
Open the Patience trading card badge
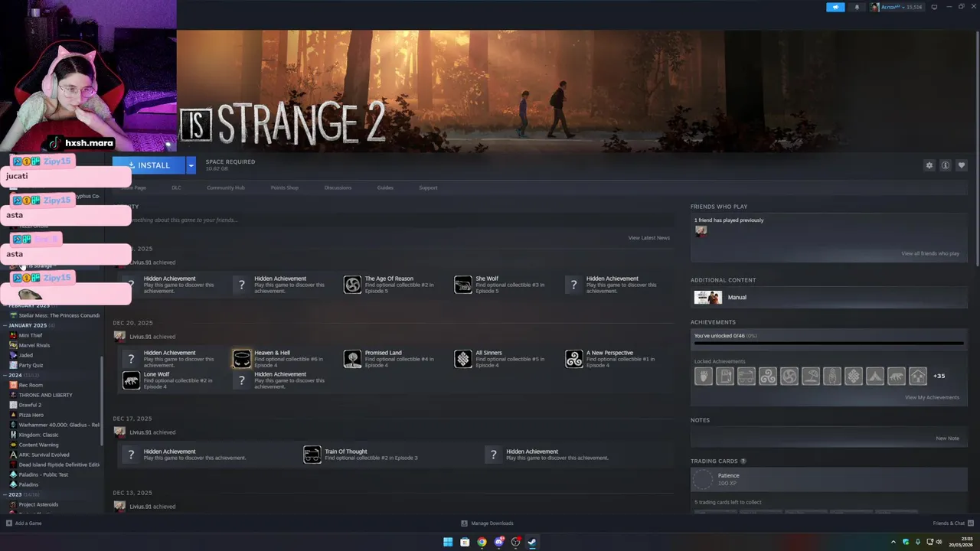tap(703, 480)
